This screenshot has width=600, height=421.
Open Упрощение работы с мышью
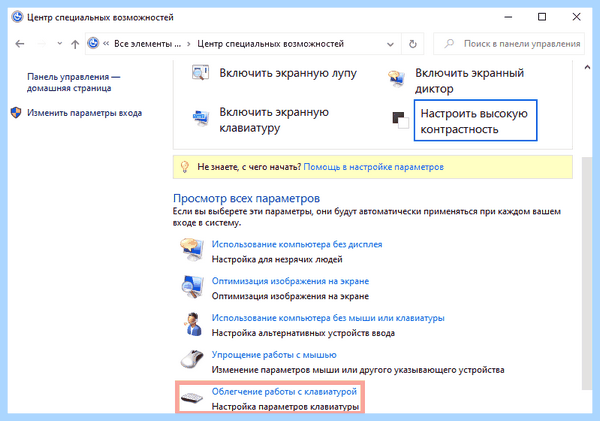coord(274,355)
